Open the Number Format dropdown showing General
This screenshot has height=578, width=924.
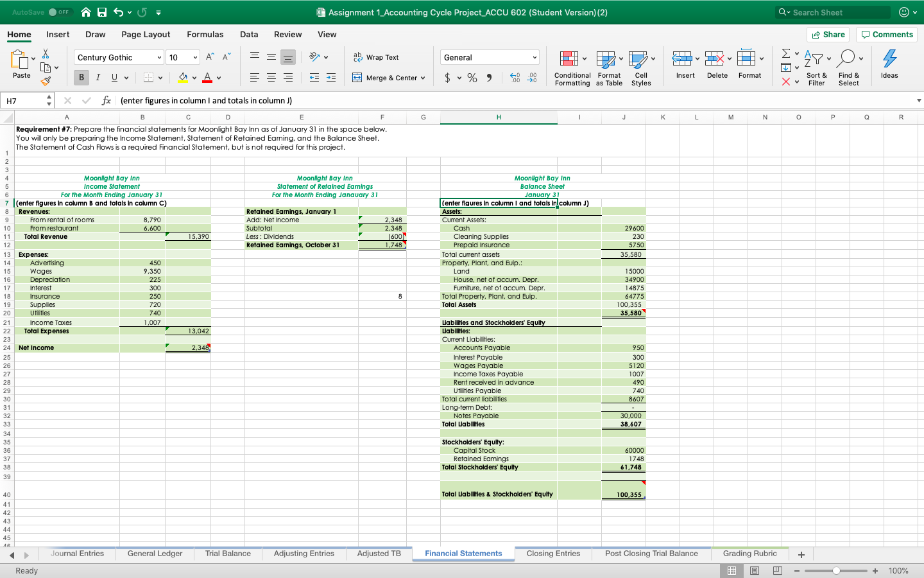pyautogui.click(x=489, y=57)
